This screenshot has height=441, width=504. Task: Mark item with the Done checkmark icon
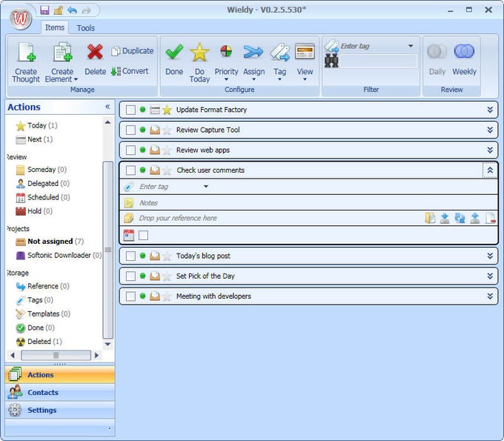tap(174, 52)
